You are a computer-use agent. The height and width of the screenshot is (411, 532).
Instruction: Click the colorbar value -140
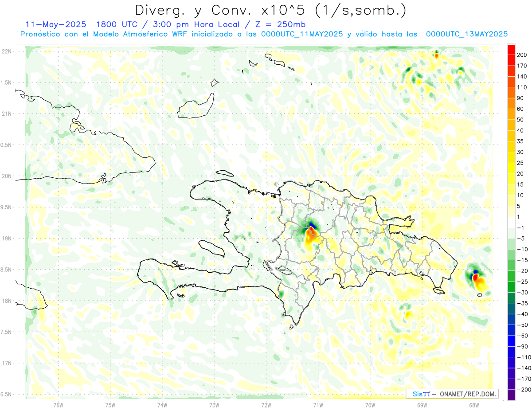pyautogui.click(x=524, y=368)
